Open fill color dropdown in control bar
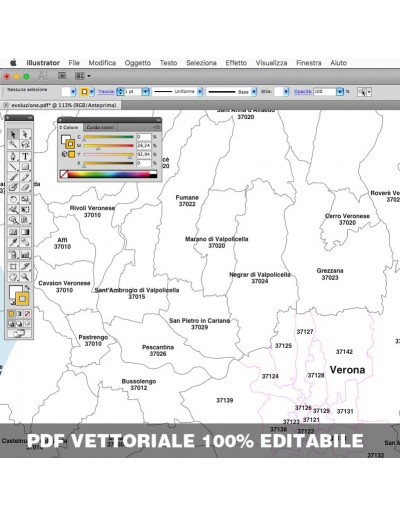 pyautogui.click(x=74, y=92)
